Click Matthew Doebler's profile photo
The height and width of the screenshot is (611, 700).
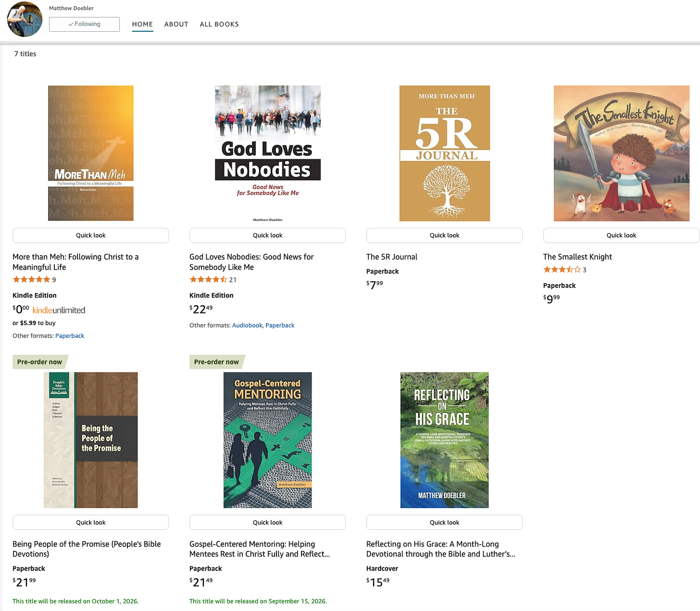click(x=25, y=19)
